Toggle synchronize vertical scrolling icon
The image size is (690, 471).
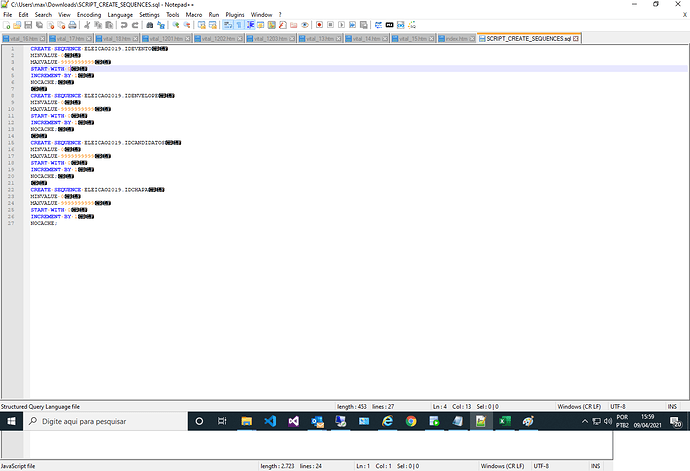click(x=202, y=25)
